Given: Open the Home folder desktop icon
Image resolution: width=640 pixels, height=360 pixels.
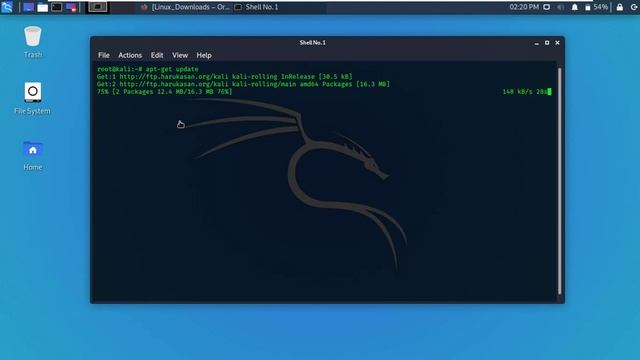Looking at the screenshot, I should pos(33,156).
